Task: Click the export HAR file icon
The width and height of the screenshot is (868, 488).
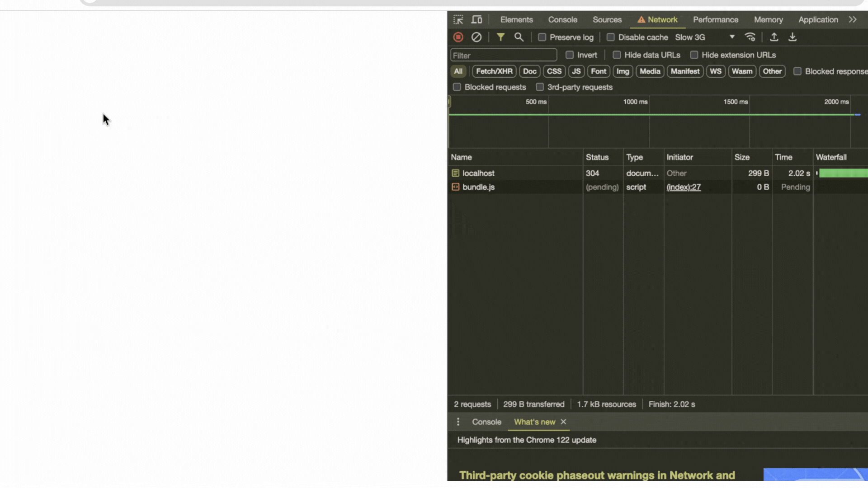Action: coord(793,37)
